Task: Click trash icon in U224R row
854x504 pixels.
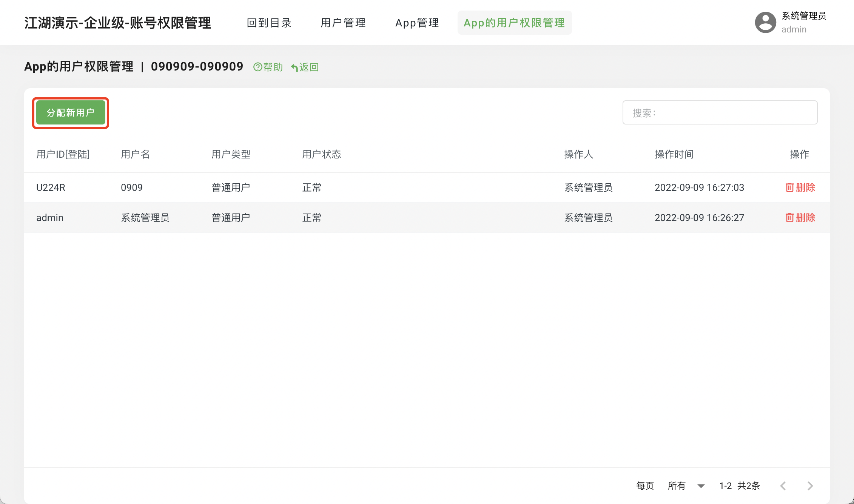Action: 789,187
